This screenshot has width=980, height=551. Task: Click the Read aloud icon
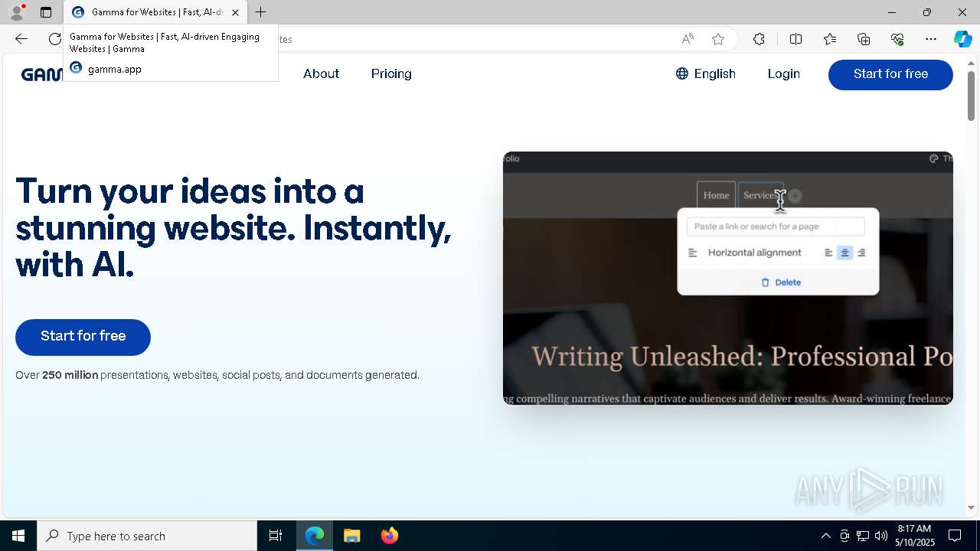[688, 39]
